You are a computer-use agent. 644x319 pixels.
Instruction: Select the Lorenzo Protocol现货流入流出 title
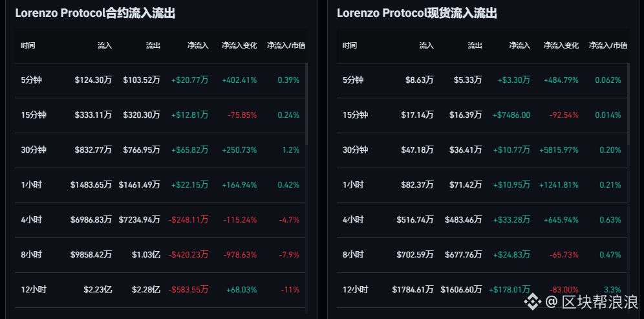coord(417,13)
